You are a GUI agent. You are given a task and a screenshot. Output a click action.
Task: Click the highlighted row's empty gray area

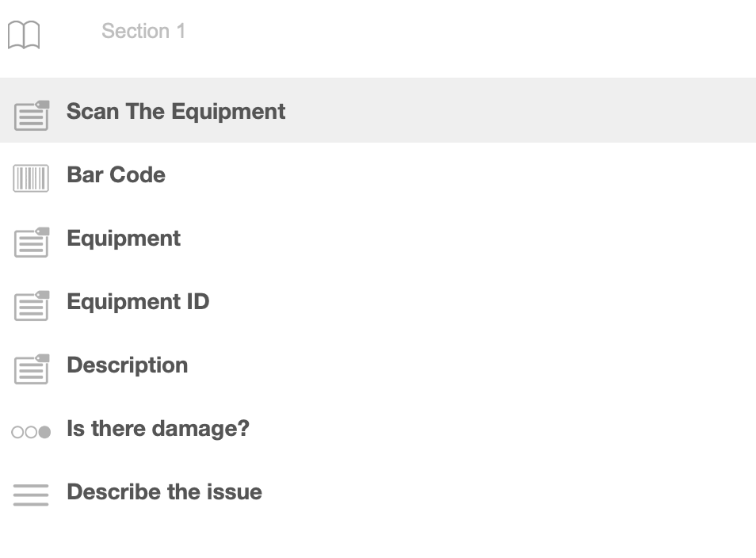click(515, 111)
